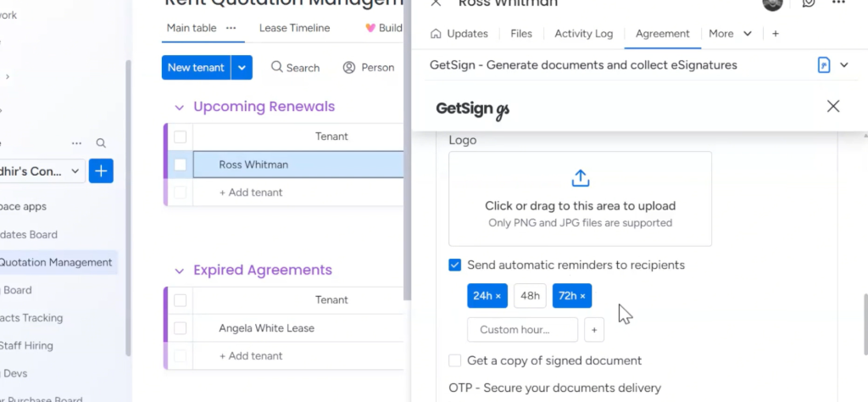The image size is (868, 402).
Task: Select all rows in Upcoming Renewals header checkbox
Action: (x=180, y=137)
